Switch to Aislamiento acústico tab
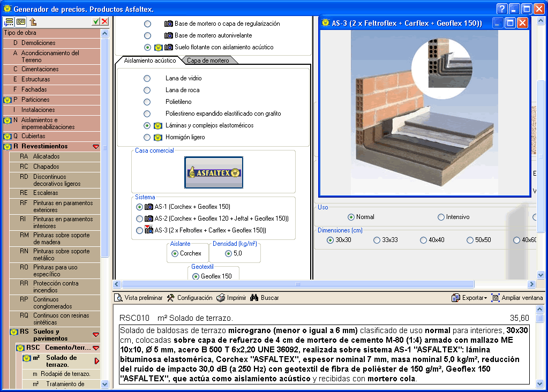The width and height of the screenshot is (548, 392). (x=150, y=61)
